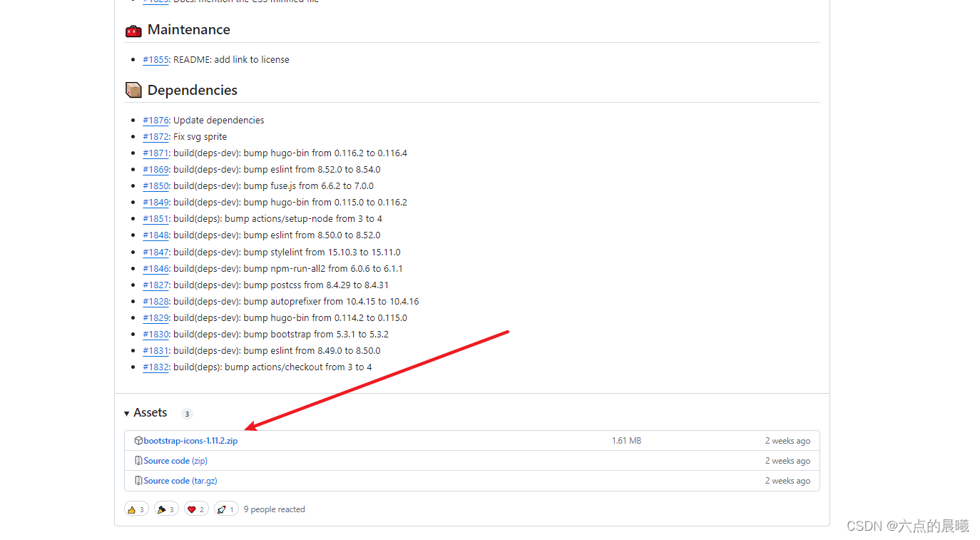Click '2 weeks ago' in Source code (tar.gz) row
This screenshot has height=540, width=980.
coord(787,481)
